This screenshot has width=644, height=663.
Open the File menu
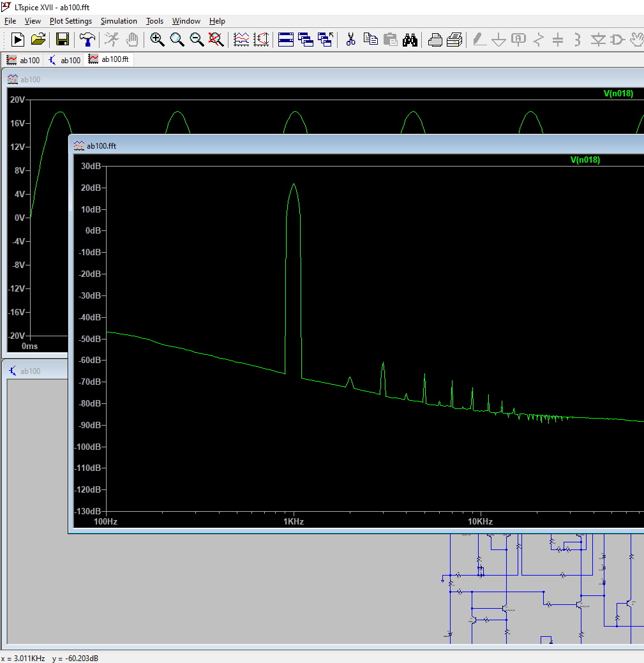(x=10, y=20)
